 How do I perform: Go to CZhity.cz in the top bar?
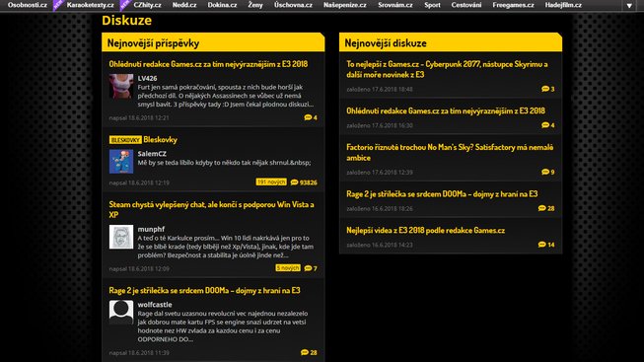[147, 5]
